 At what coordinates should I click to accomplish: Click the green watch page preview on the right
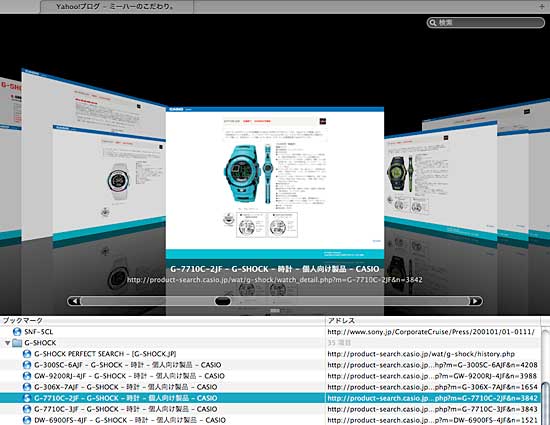tap(441, 181)
